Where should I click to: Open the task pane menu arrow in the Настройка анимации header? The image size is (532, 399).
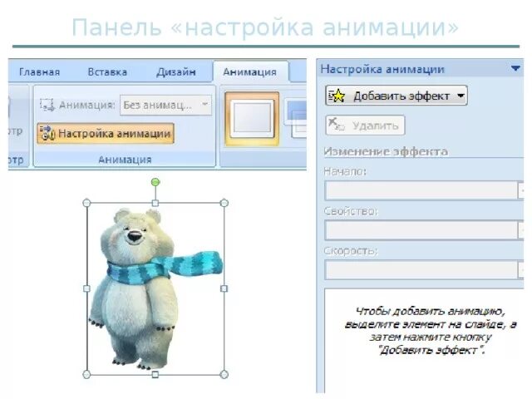[515, 68]
